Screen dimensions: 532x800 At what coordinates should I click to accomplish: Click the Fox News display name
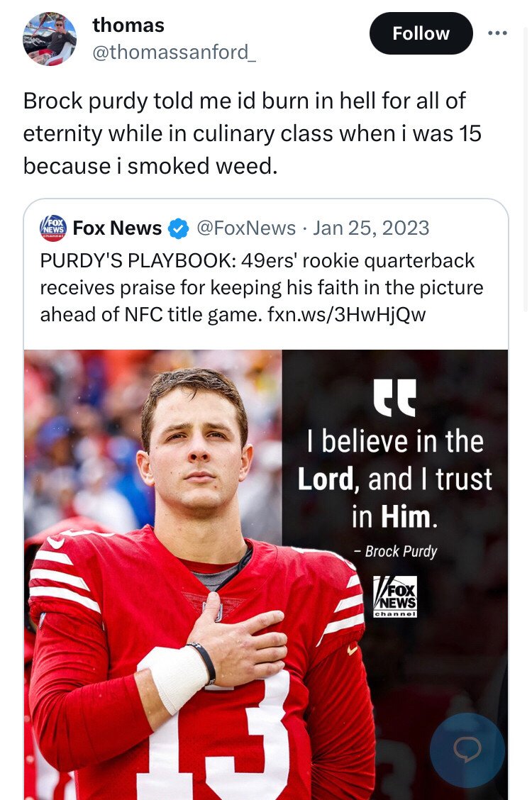click(x=117, y=228)
